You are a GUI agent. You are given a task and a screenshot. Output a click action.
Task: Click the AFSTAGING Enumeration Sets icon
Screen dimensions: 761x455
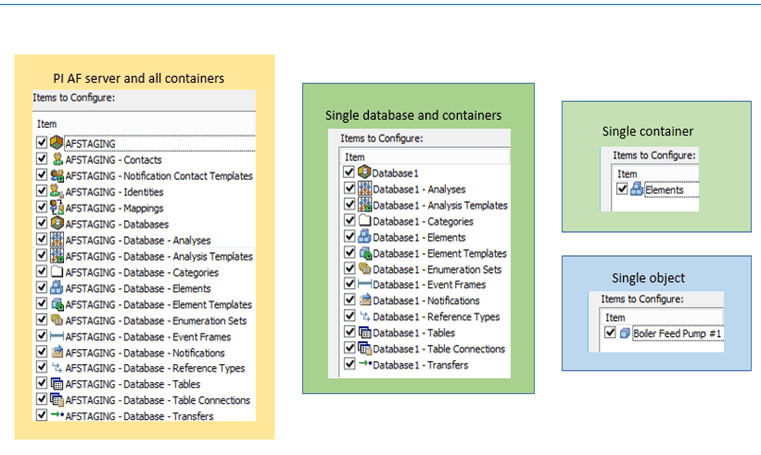click(x=57, y=320)
